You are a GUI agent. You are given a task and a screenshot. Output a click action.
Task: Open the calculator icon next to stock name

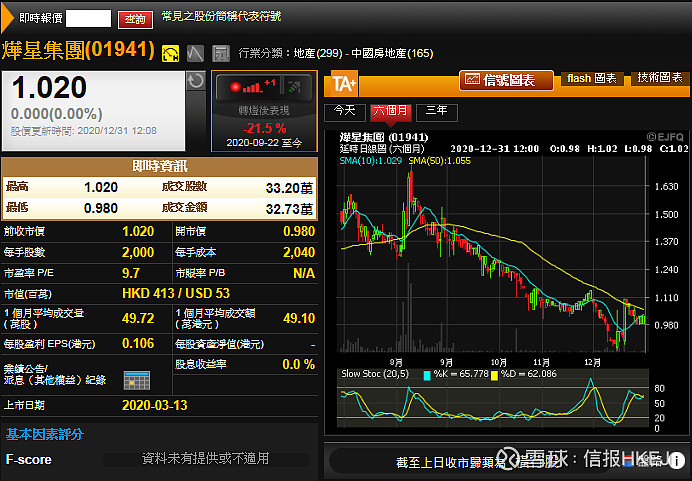pyautogui.click(x=221, y=53)
